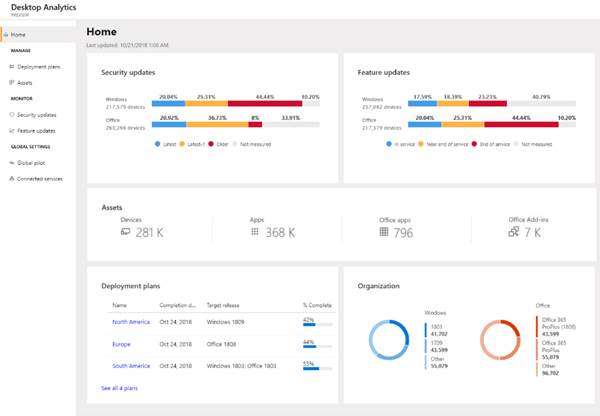Viewport: 600px width, 416px height.
Task: Click the 796 Office apps count
Action: pyautogui.click(x=403, y=233)
